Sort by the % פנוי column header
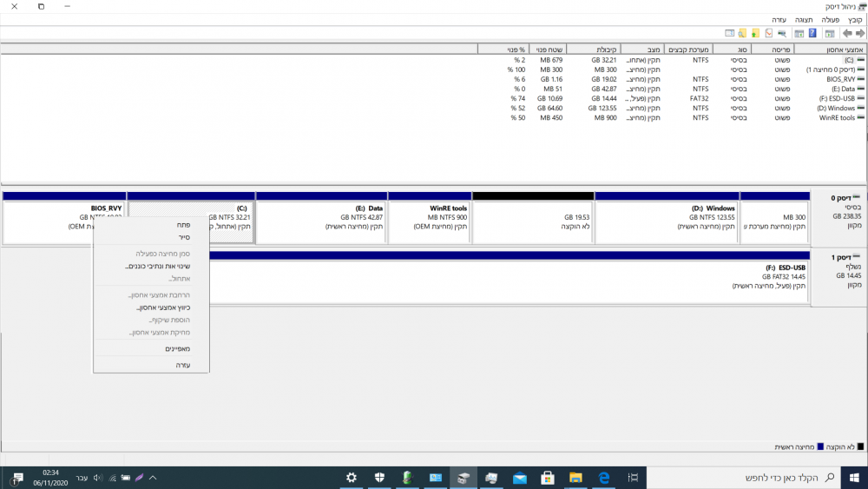This screenshot has width=868, height=489. [503, 50]
